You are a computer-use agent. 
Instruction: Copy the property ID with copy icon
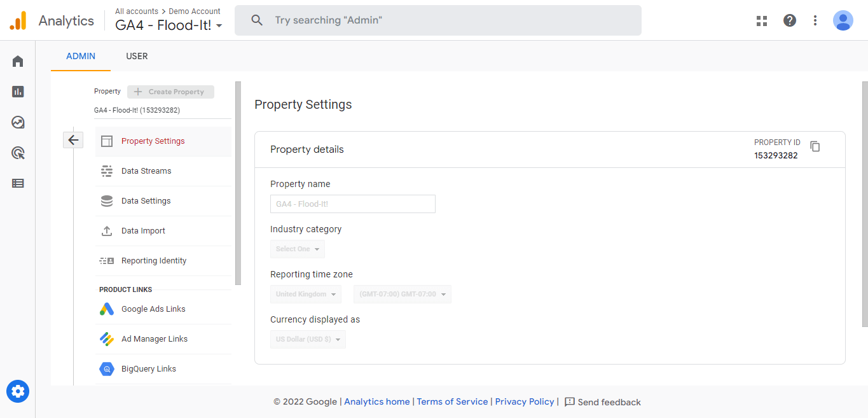[815, 146]
